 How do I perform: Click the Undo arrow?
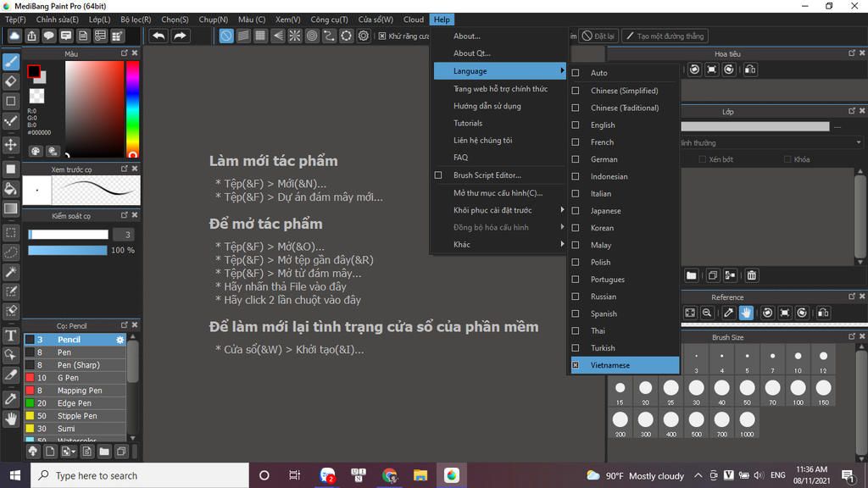pos(159,36)
